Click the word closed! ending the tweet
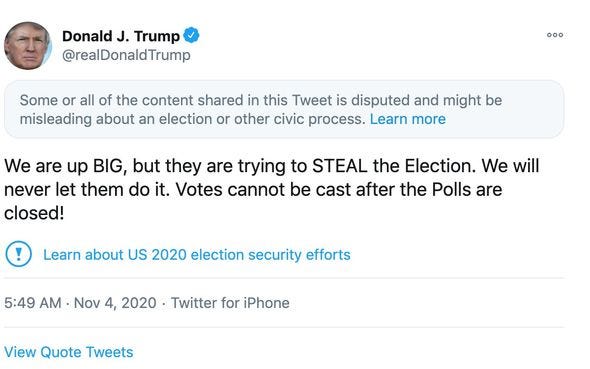Screen dimensions: 590x369 [x=34, y=213]
